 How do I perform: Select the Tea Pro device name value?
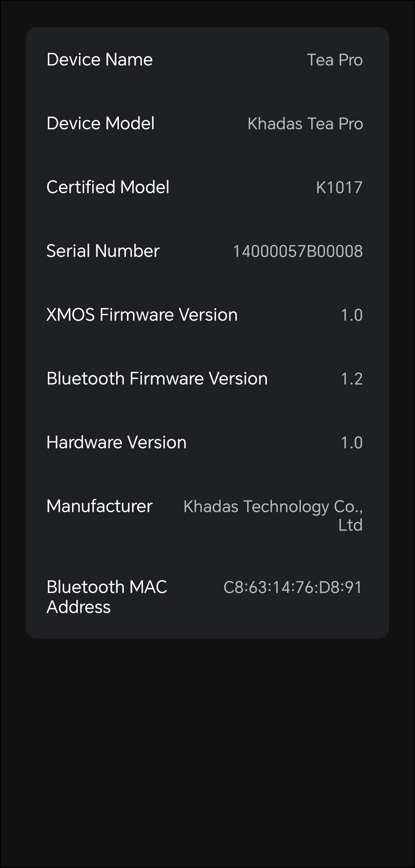click(335, 60)
